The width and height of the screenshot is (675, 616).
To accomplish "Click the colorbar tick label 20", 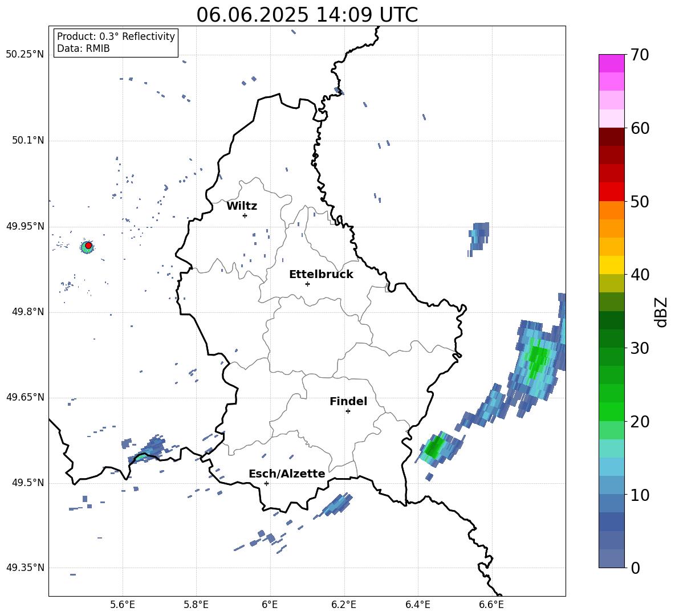I will [640, 422].
